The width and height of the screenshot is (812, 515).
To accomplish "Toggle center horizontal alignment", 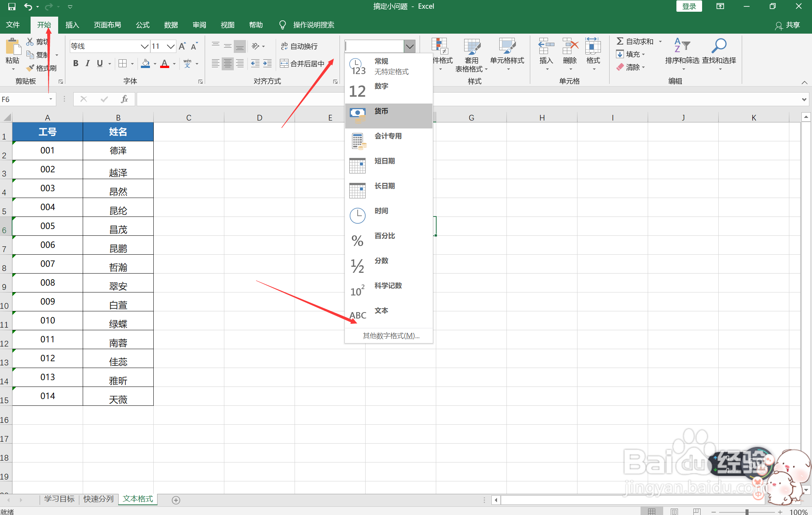I will click(x=228, y=63).
